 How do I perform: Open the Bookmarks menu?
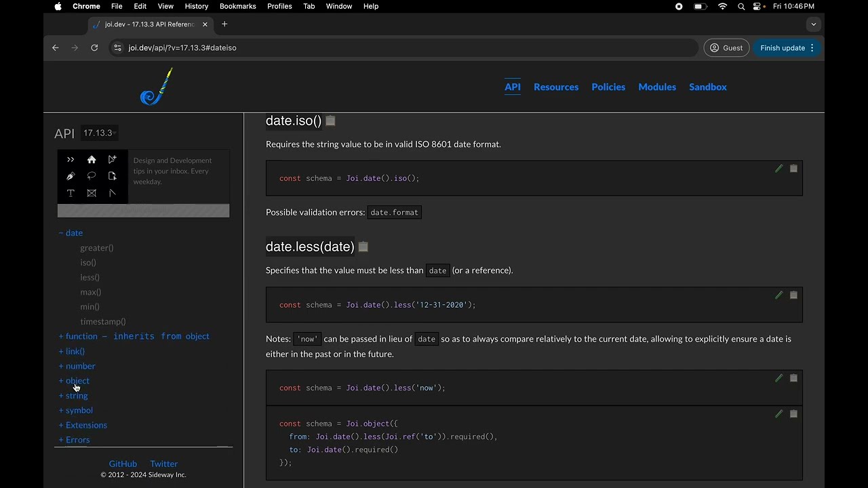(238, 6)
